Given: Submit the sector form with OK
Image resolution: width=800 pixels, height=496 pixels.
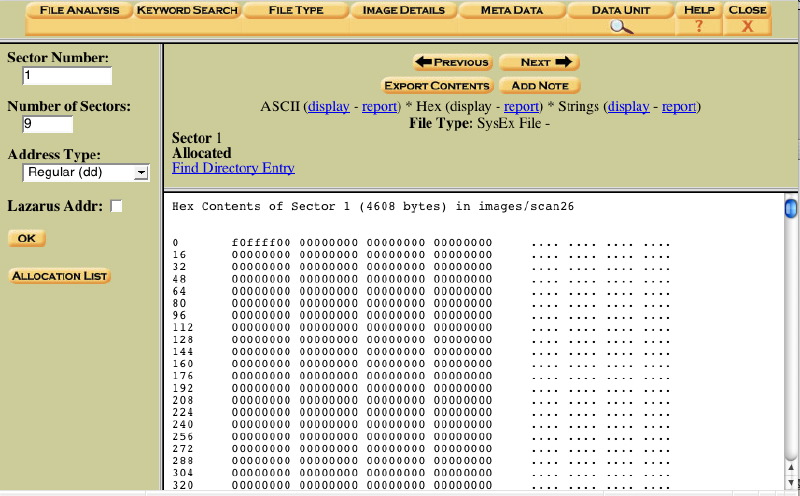Looking at the screenshot, I should coord(27,238).
